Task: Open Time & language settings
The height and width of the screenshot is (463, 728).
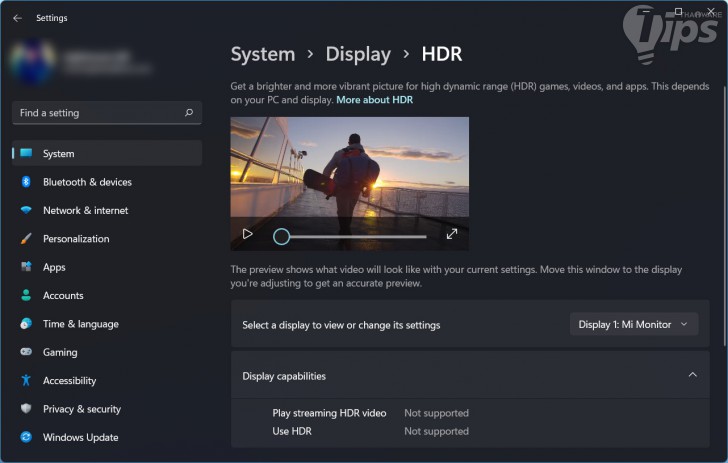Action: tap(107, 323)
